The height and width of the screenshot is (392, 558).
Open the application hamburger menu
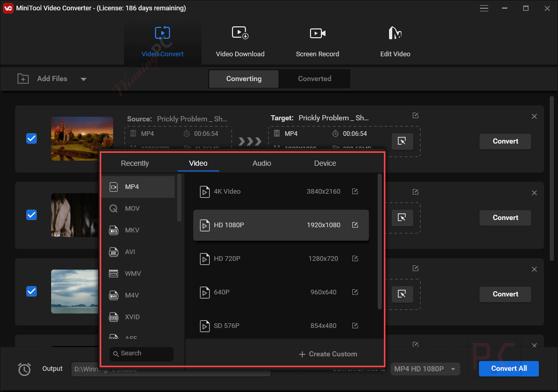click(484, 8)
